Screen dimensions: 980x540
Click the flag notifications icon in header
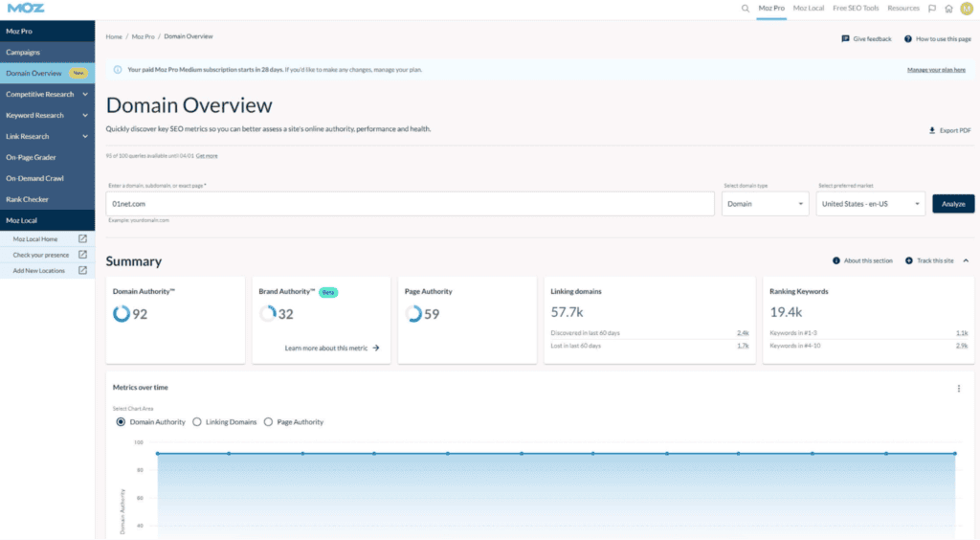coord(932,9)
